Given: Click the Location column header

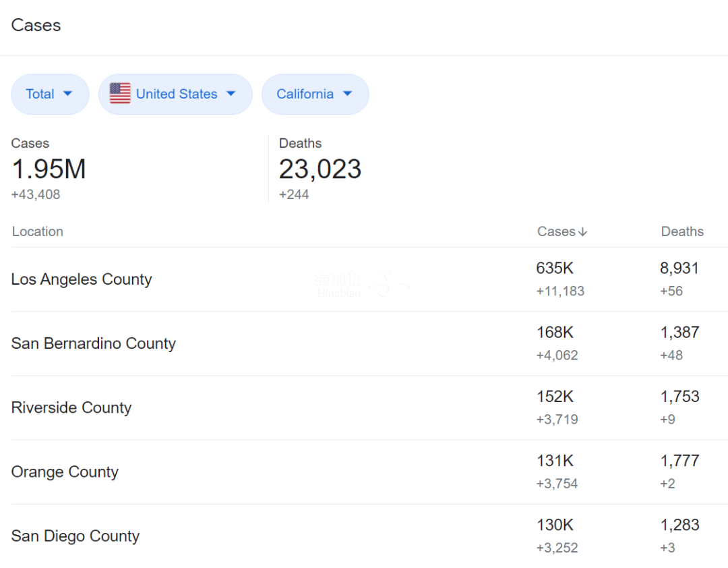Looking at the screenshot, I should click(x=38, y=231).
